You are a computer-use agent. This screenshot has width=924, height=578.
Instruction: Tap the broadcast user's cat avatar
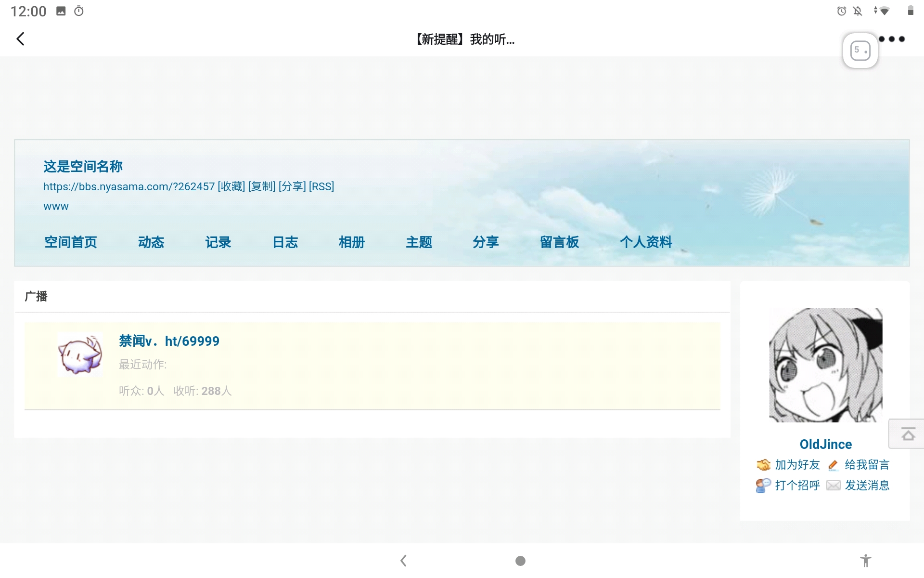coord(80,355)
